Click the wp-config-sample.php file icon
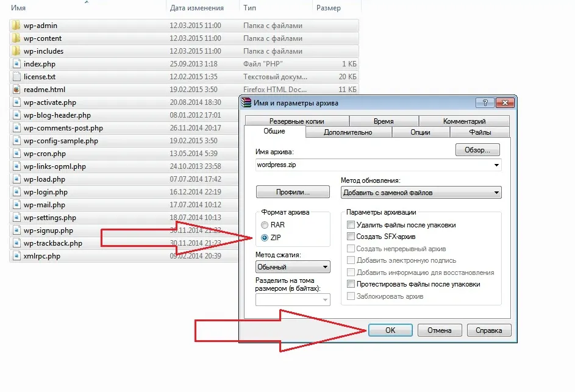Screen dimensions: 575x392 (x=16, y=141)
